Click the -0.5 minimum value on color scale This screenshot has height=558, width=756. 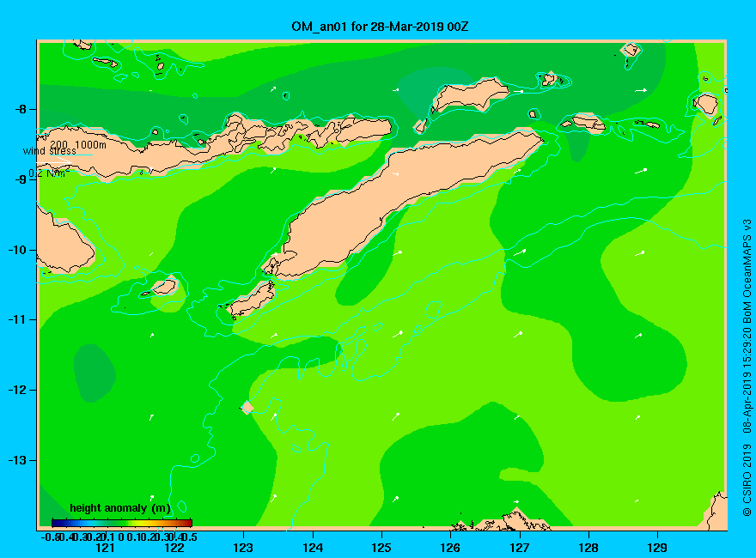pyautogui.click(x=51, y=537)
